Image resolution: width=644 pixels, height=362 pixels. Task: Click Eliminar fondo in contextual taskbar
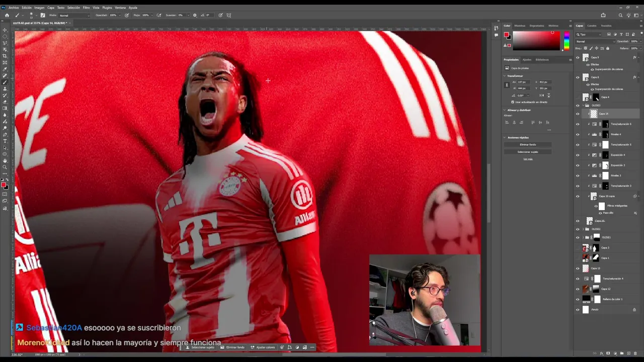232,347
